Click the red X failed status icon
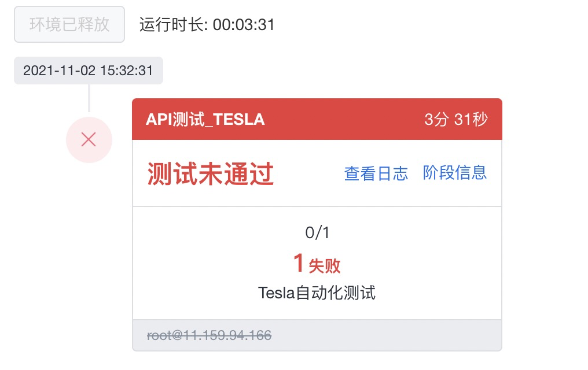588x370 pixels. 89,139
